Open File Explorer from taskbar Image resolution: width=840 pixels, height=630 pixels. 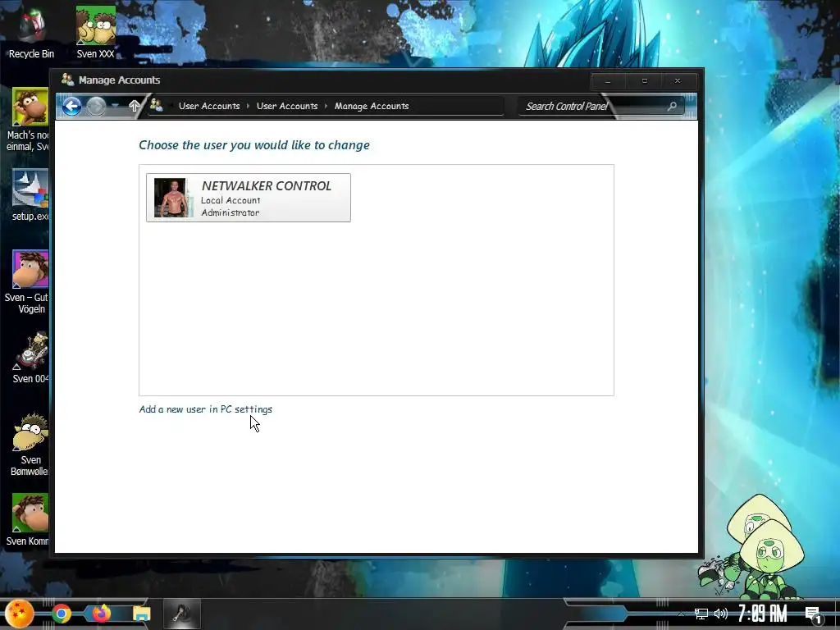141,614
